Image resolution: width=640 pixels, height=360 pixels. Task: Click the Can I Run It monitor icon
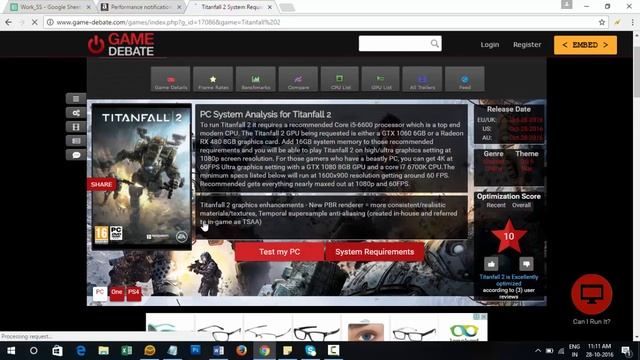point(591,294)
